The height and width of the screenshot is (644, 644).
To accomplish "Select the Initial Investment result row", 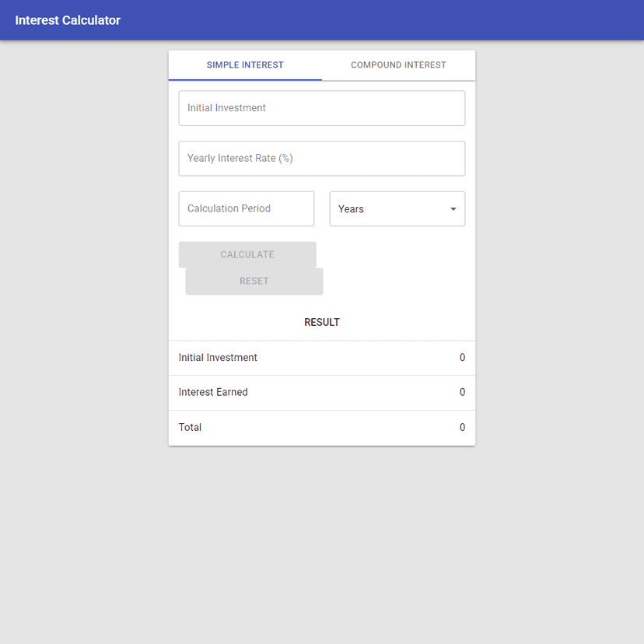I will [x=321, y=357].
